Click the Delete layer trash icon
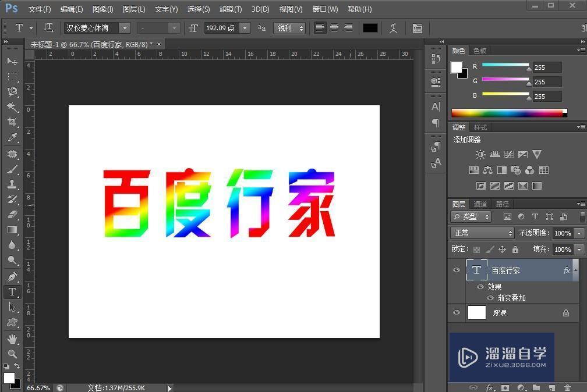 coord(568,387)
